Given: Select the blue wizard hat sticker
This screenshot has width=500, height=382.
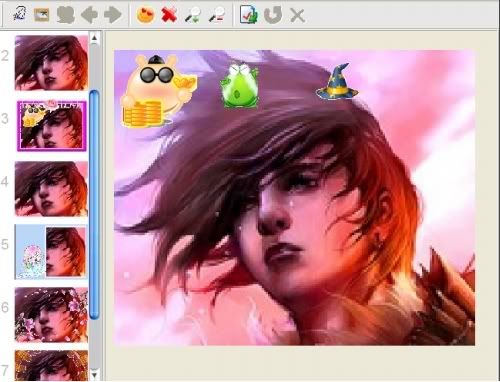Looking at the screenshot, I should [337, 82].
